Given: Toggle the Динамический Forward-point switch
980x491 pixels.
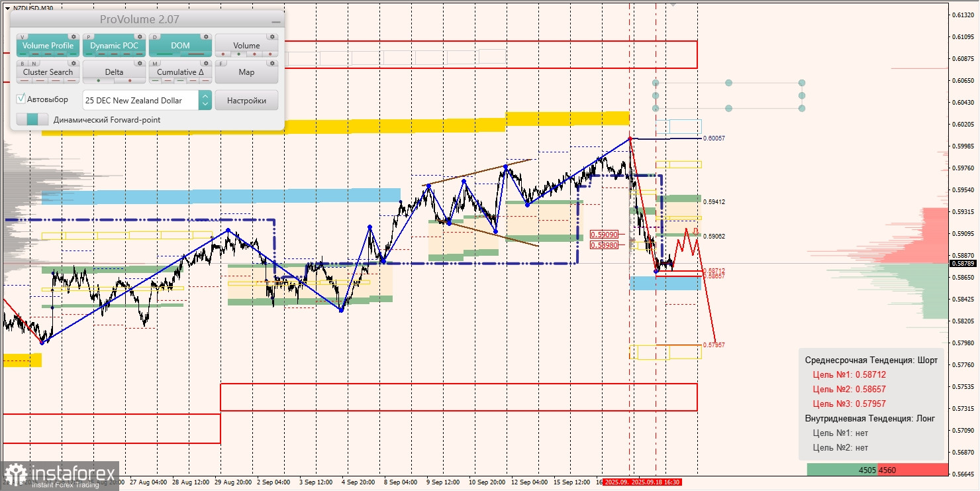Looking at the screenshot, I should tap(32, 119).
